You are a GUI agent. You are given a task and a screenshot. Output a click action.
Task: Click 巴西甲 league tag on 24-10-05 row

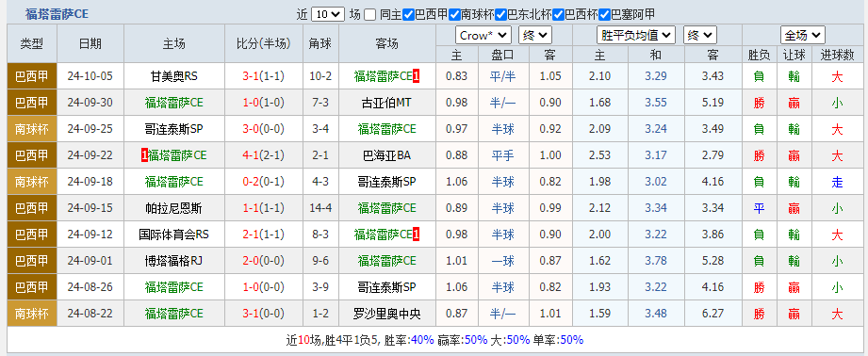[x=31, y=76]
